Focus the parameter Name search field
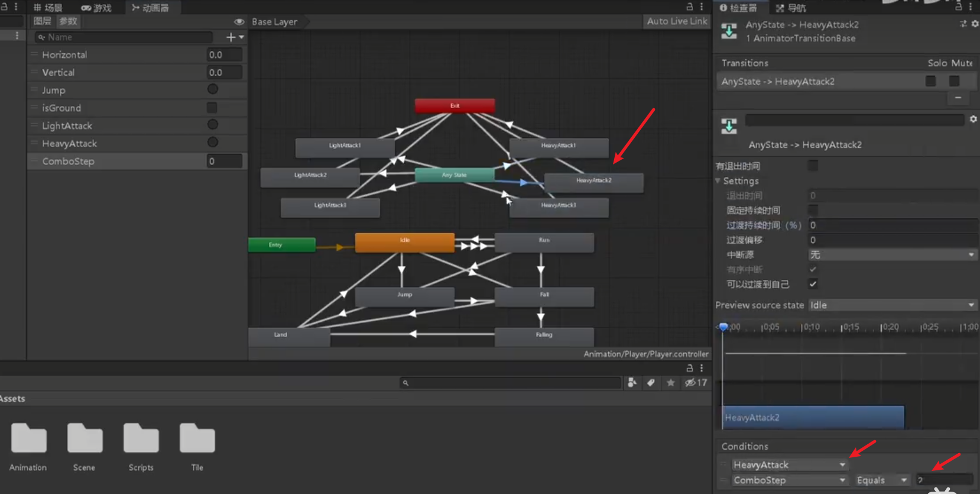 (124, 37)
